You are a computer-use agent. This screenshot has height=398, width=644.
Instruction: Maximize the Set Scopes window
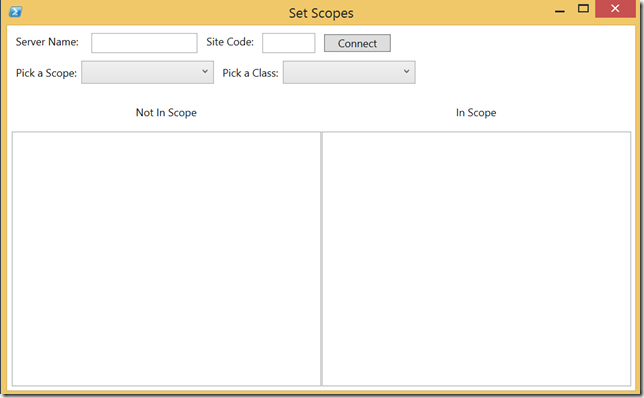pyautogui.click(x=583, y=9)
